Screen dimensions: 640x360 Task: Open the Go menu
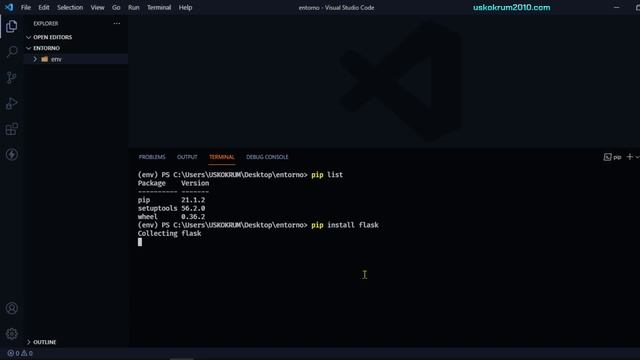click(116, 7)
